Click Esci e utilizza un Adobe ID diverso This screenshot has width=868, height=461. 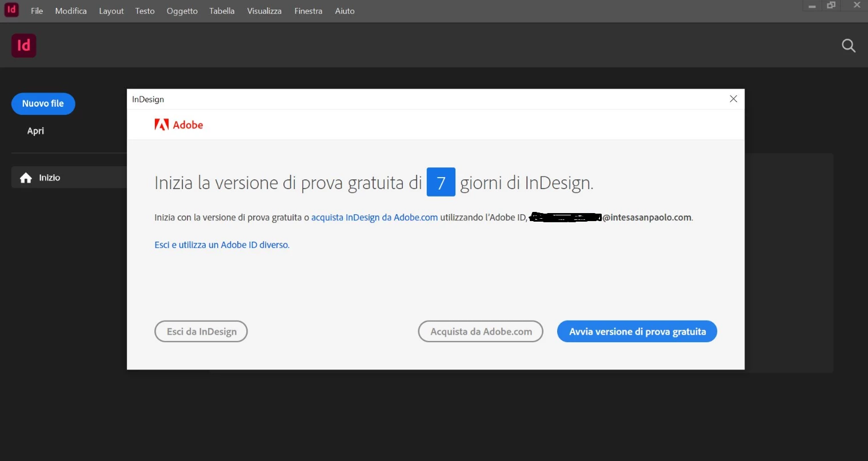[x=222, y=244]
